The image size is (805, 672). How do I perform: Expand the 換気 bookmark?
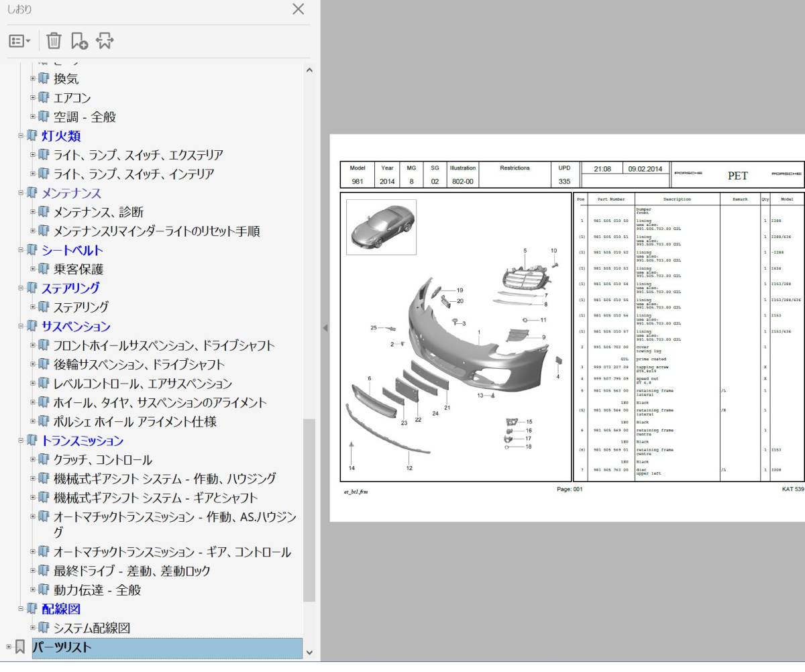pyautogui.click(x=32, y=78)
